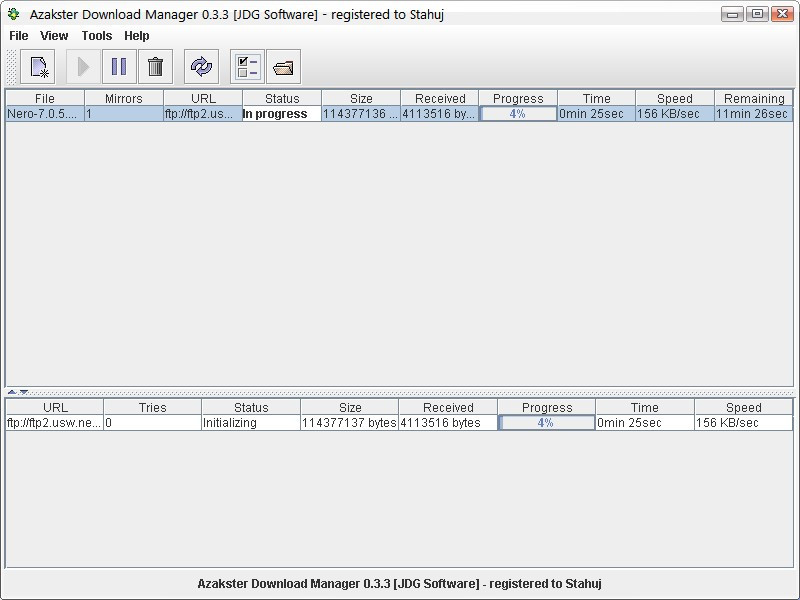Minimize the Azakster window
The width and height of the screenshot is (800, 600).
[732, 14]
